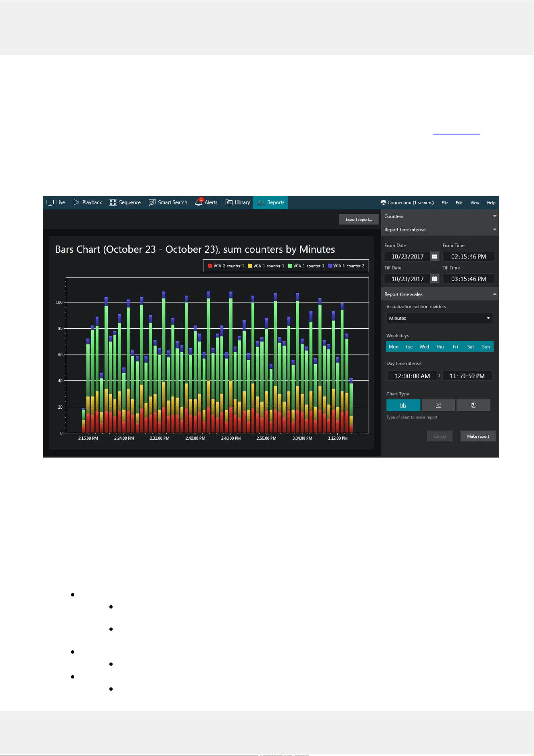
Task: Click the Till Date field 10/23/2017
Action: 408,279
